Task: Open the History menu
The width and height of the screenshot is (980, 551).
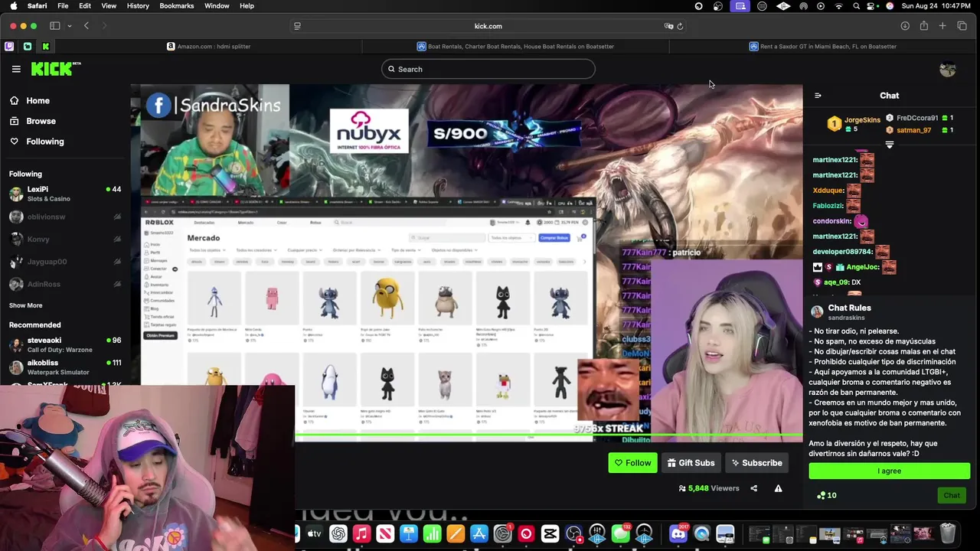Action: tap(138, 5)
